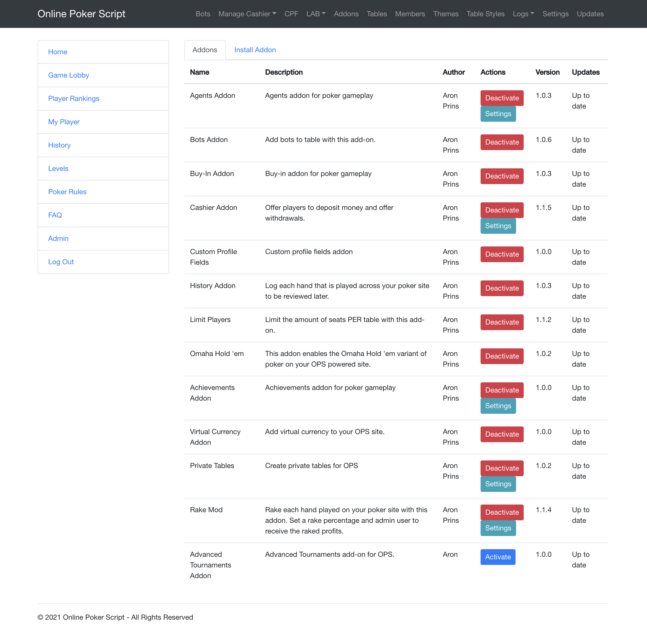Read Poker Rules from the sidebar

coord(103,192)
